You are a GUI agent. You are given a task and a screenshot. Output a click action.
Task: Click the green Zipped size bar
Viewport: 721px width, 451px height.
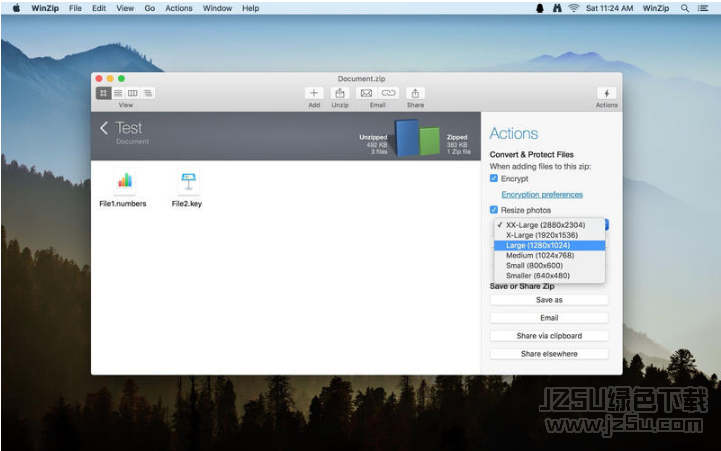429,141
